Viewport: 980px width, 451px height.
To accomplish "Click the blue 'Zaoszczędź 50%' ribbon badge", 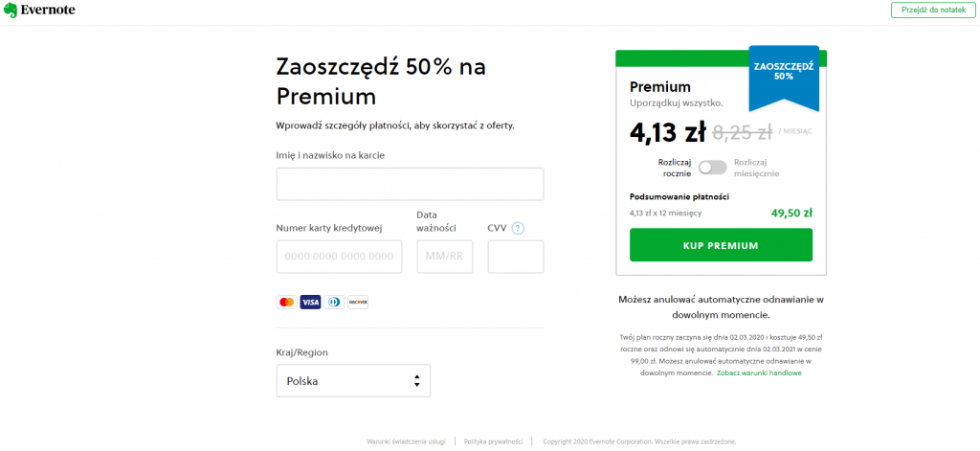I will point(784,72).
